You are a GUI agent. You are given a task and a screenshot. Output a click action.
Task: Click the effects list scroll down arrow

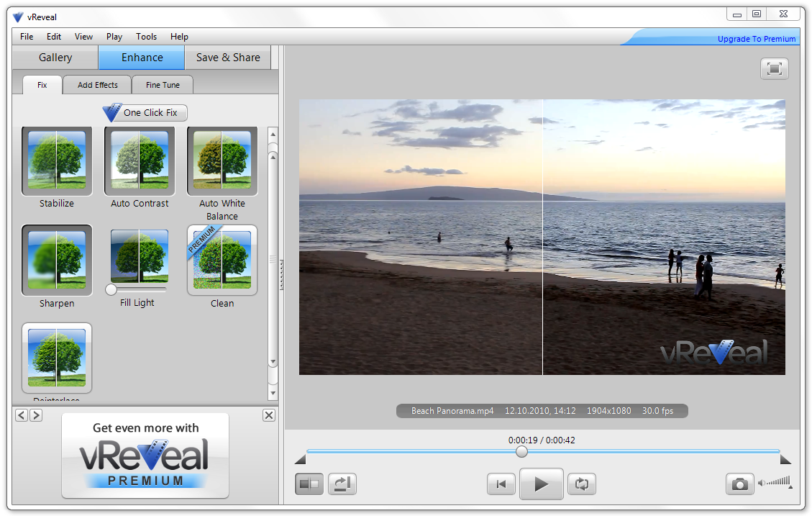pyautogui.click(x=273, y=394)
